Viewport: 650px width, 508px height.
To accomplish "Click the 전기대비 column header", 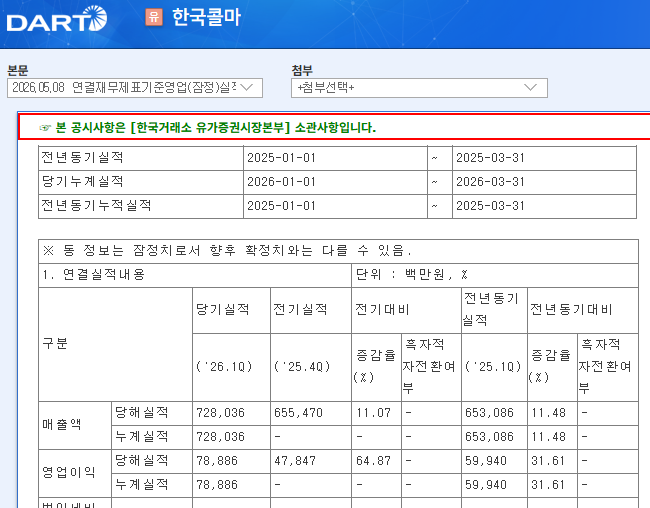I will tap(382, 310).
